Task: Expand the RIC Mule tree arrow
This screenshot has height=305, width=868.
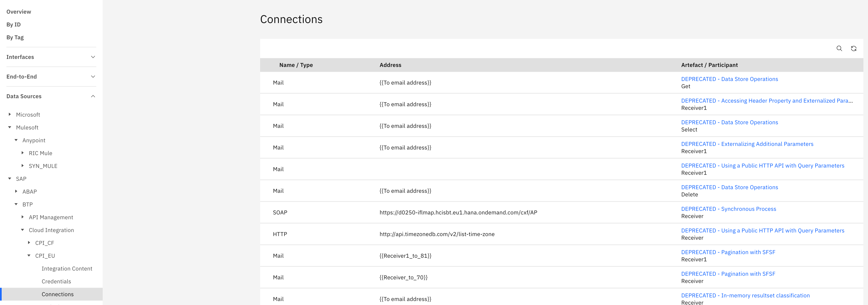Action: pyautogui.click(x=23, y=153)
